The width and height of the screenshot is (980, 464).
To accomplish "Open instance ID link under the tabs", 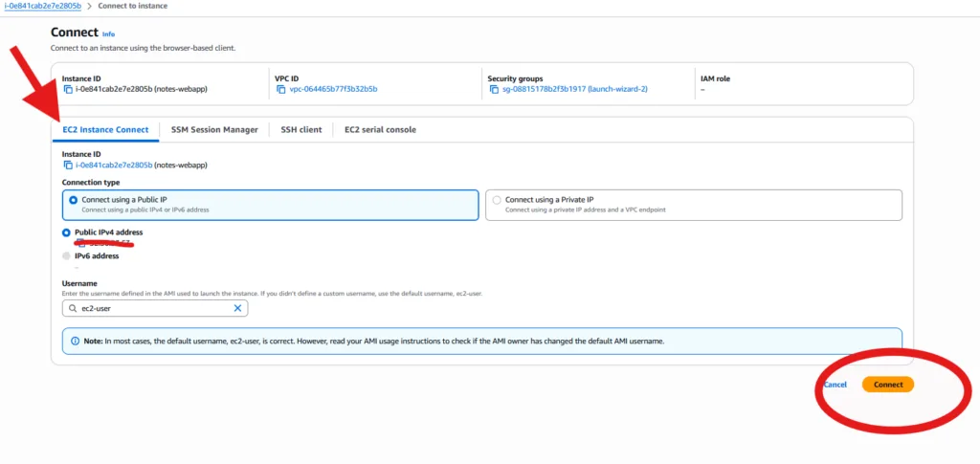I will pos(114,165).
